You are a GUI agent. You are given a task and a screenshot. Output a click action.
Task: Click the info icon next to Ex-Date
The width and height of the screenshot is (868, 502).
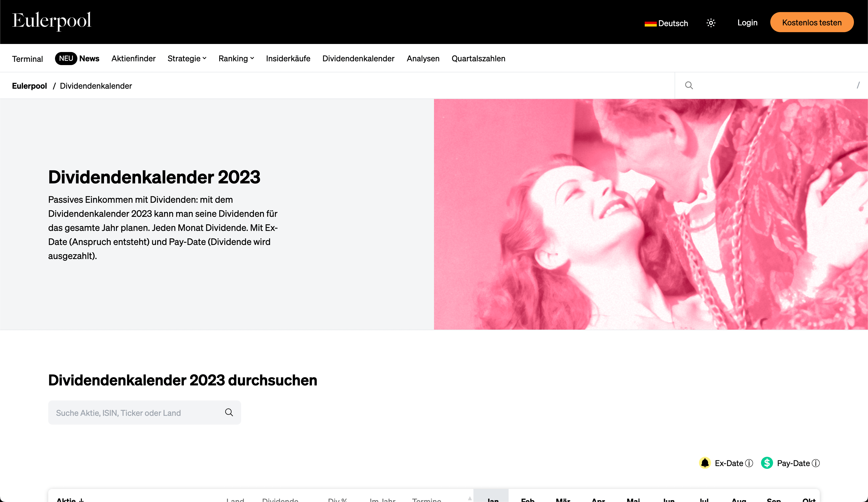click(x=749, y=463)
